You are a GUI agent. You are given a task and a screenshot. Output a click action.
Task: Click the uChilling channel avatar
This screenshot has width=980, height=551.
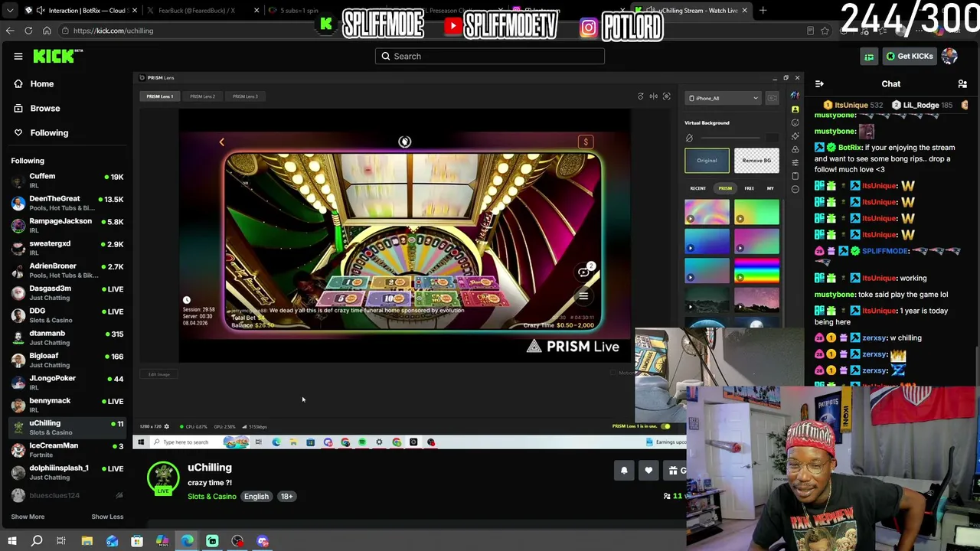163,477
